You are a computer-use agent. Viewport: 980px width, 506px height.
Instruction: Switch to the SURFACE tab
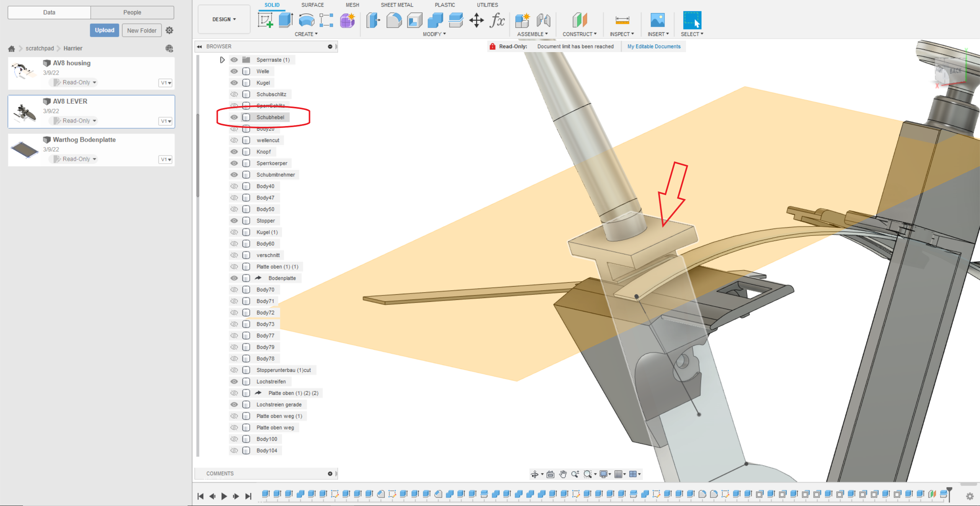tap(312, 5)
